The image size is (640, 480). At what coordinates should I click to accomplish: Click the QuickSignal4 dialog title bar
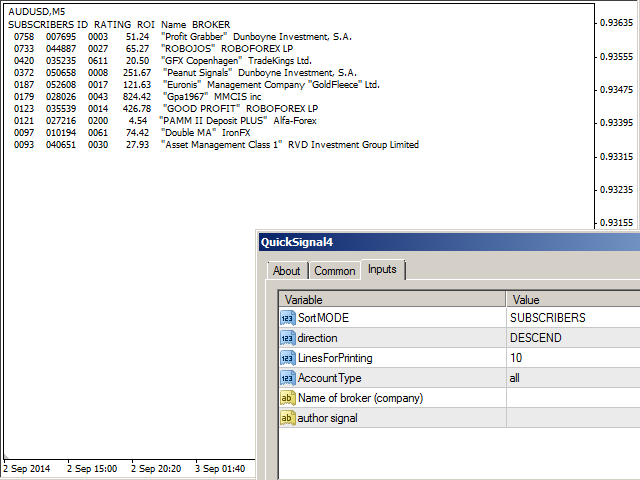449,242
